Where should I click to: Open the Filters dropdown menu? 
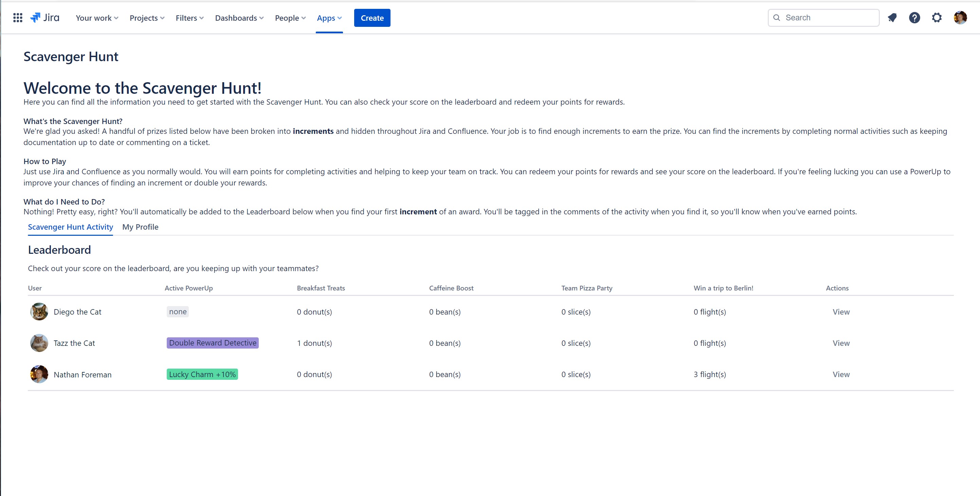tap(189, 18)
